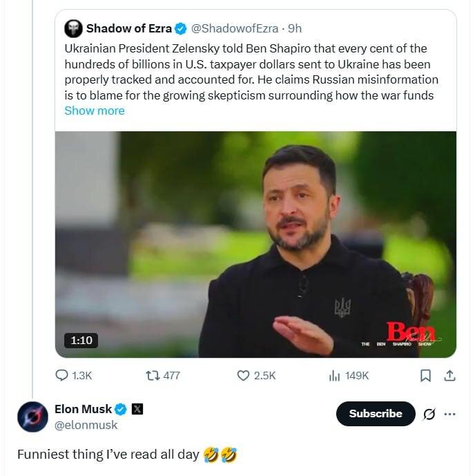Click Shadow of Ezra's skull avatar
Viewport: 475px width, 476px height.
(73, 28)
